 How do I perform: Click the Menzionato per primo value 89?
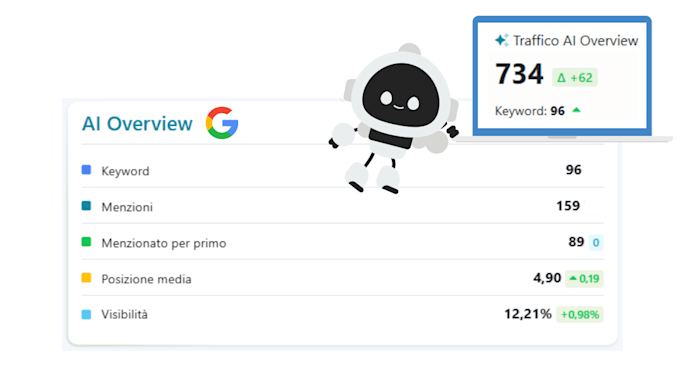(x=576, y=242)
